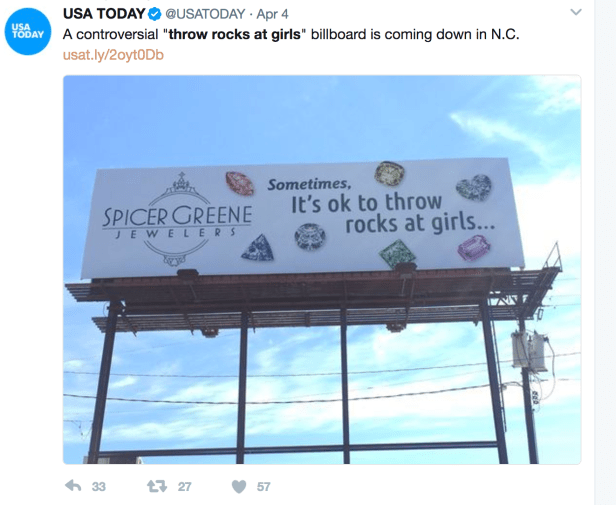Open the Apr 4 timestamp
Screen dimensions: 616x505
[x=272, y=14]
